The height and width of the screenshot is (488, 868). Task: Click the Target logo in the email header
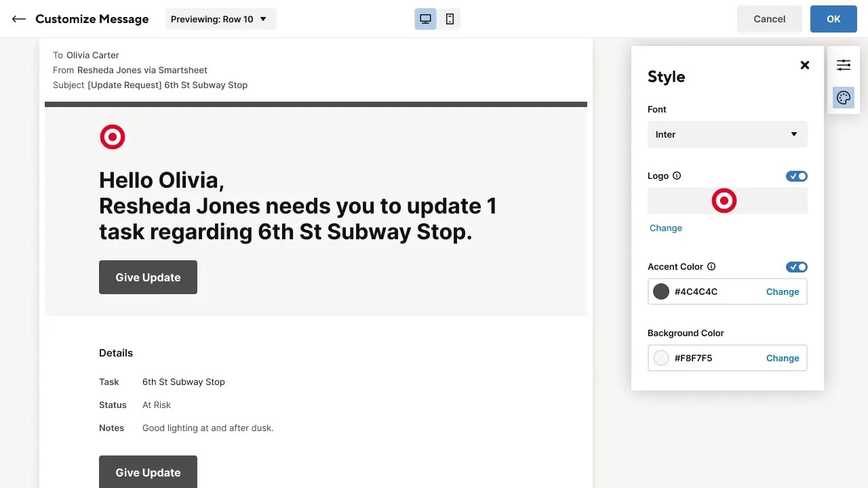tap(113, 137)
